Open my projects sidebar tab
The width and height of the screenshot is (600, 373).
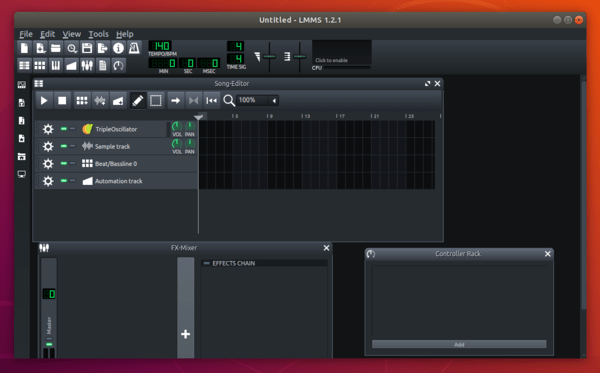coord(22,103)
